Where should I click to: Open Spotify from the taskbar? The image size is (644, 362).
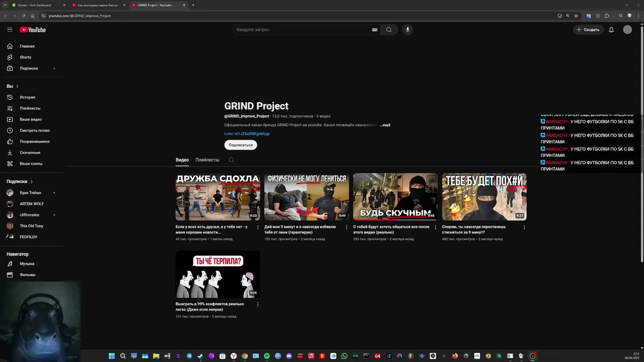(x=267, y=356)
